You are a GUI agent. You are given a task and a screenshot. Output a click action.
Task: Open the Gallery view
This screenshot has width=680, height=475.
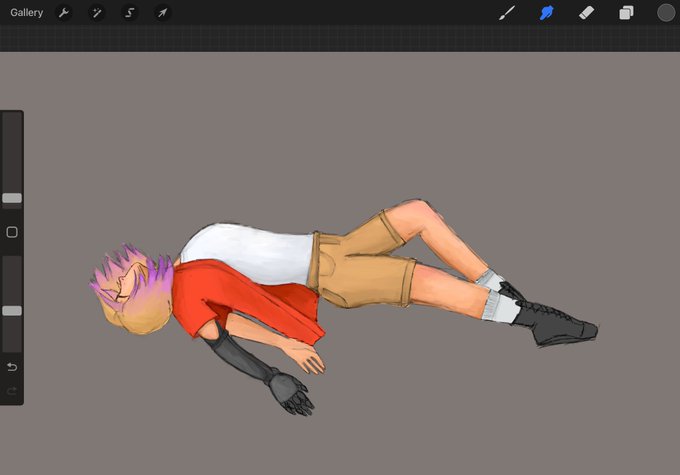pos(26,13)
